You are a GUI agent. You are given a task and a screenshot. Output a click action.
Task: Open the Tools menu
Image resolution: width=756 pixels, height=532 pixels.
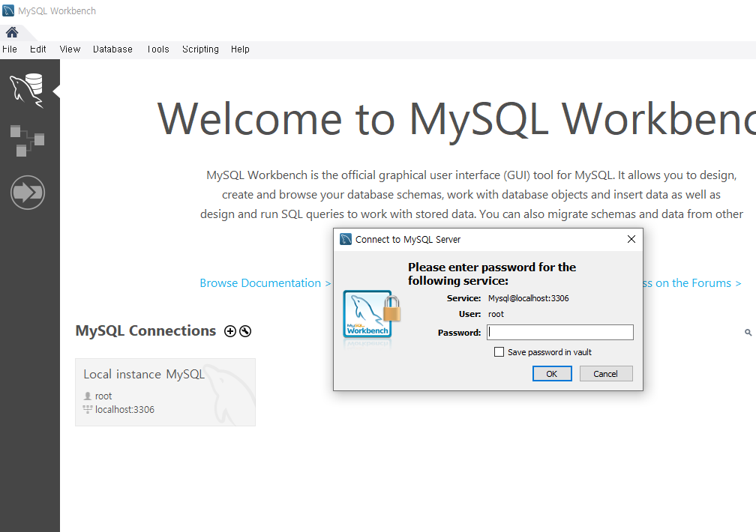pos(158,49)
